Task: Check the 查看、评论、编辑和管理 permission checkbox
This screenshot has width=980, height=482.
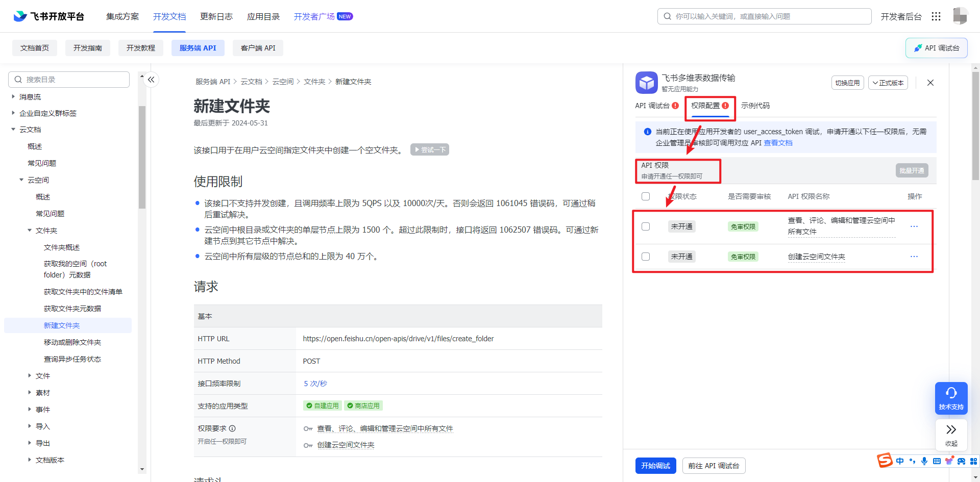Action: pyautogui.click(x=646, y=226)
